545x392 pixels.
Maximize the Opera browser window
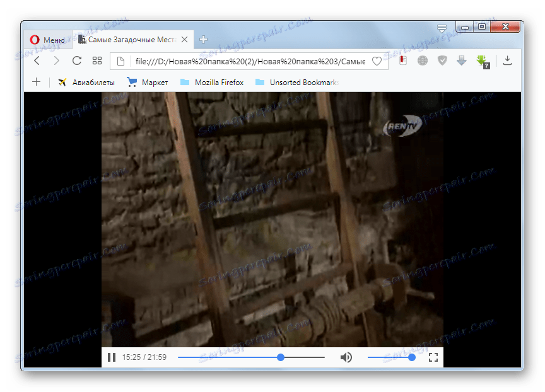(482, 26)
